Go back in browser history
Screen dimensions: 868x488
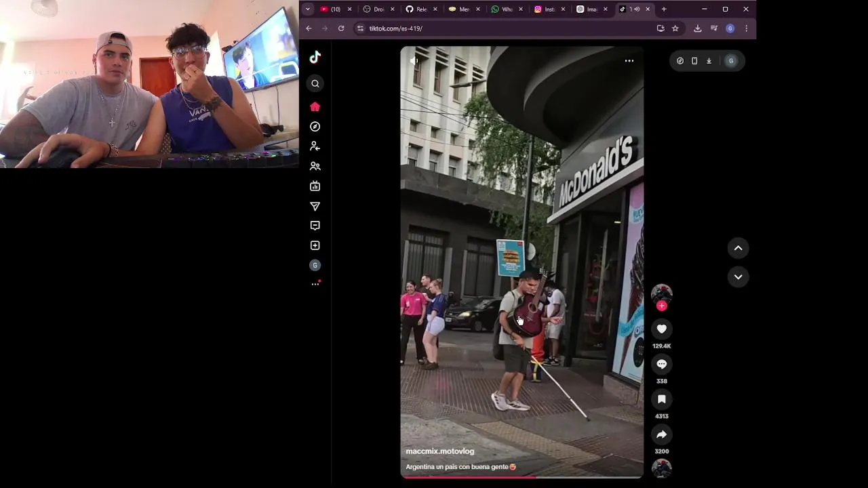click(309, 28)
